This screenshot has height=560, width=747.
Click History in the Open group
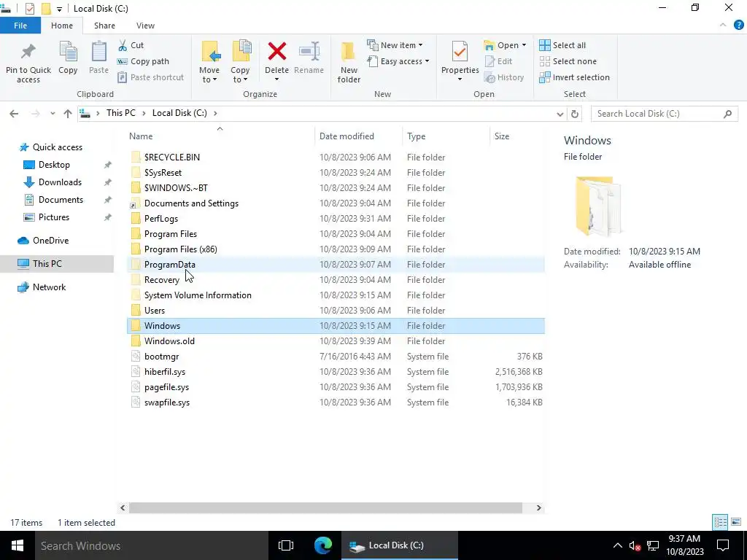504,77
